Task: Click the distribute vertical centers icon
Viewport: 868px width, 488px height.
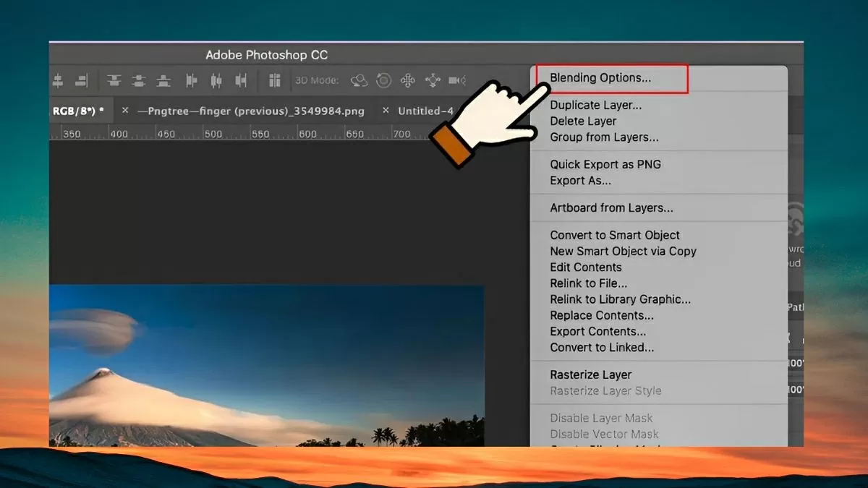Action: pos(139,80)
